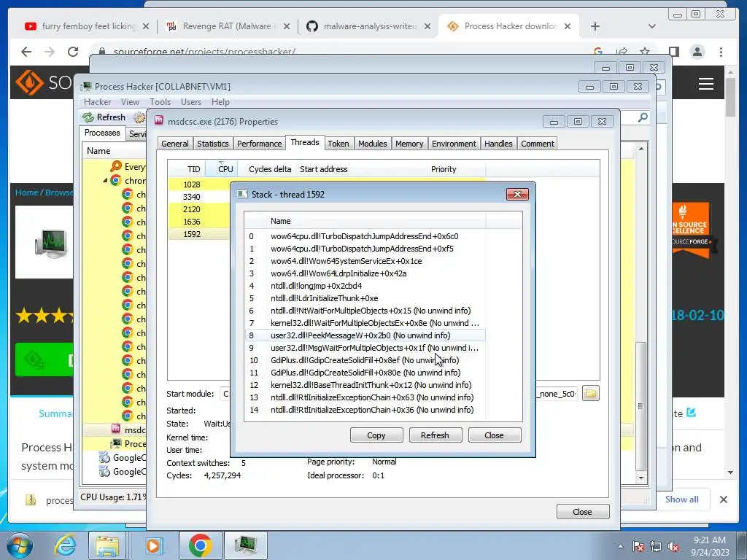Open the General tab in Properties
747x560 pixels.
[175, 144]
